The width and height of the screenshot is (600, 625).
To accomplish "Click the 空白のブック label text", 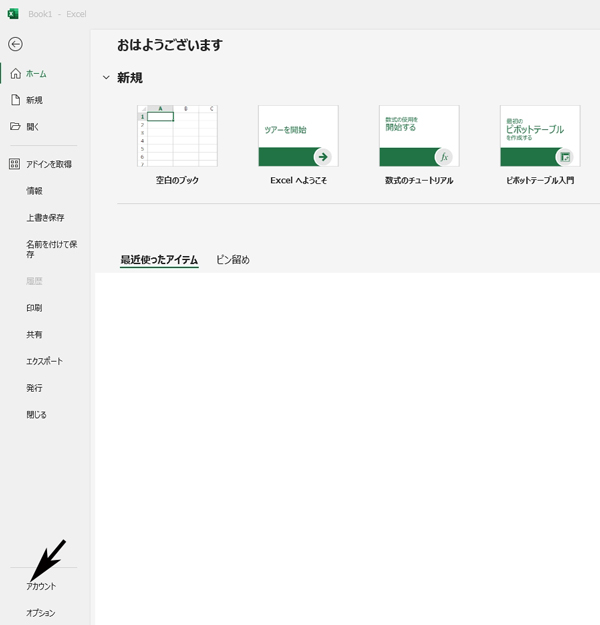I will [177, 180].
